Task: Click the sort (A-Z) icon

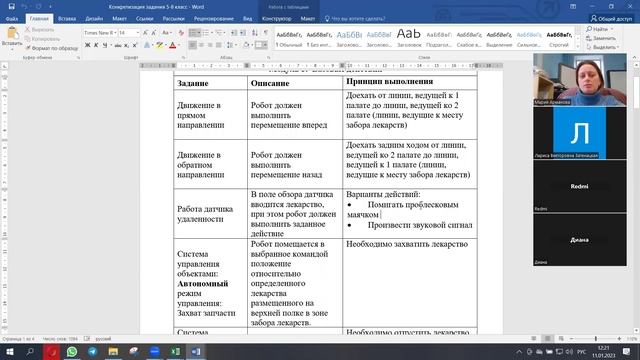Action: pyautogui.click(x=255, y=33)
